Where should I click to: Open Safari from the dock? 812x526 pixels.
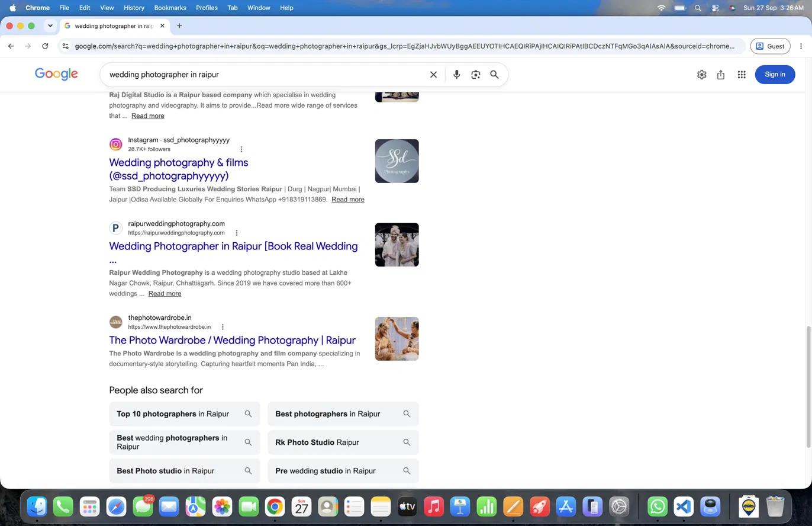(x=116, y=506)
